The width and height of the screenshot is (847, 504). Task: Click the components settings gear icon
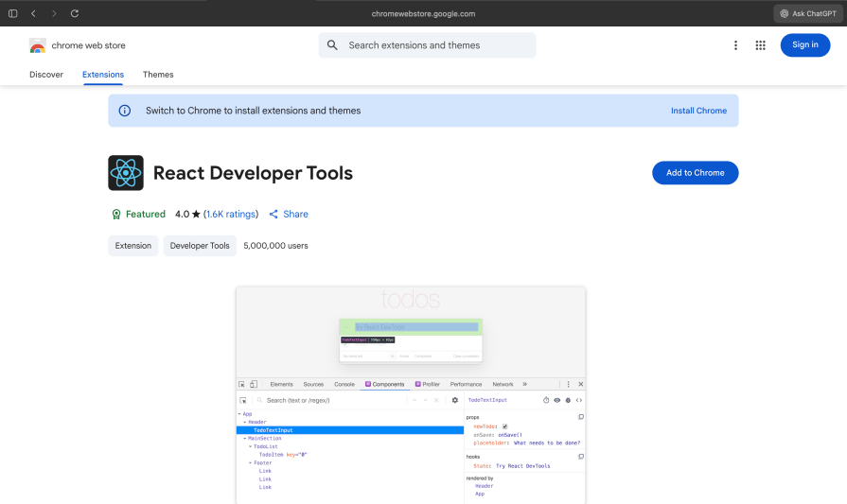[455, 400]
